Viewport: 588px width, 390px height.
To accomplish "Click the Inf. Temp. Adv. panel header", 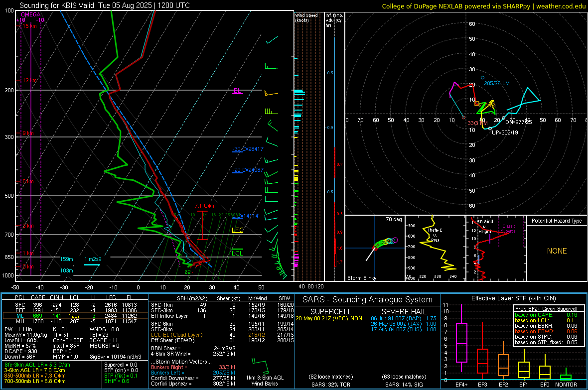I will tap(334, 20).
